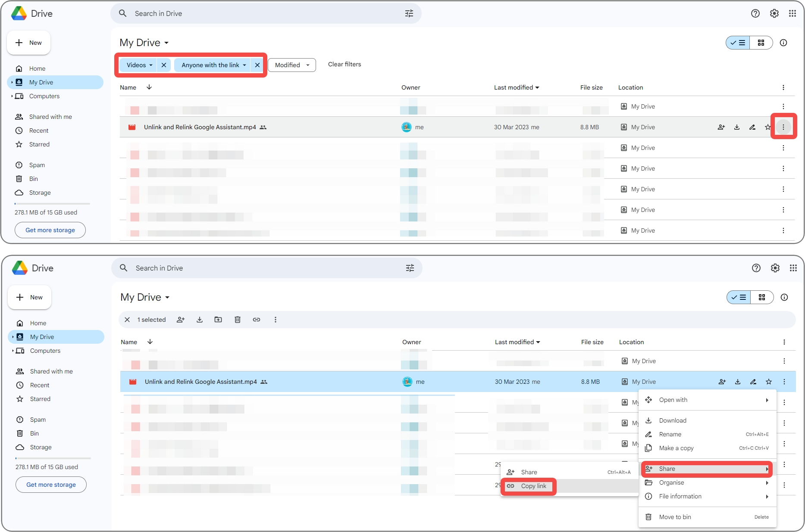Viewport: 805px width, 532px height.
Task: Switch to list layout in upper Drive window
Action: point(738,43)
